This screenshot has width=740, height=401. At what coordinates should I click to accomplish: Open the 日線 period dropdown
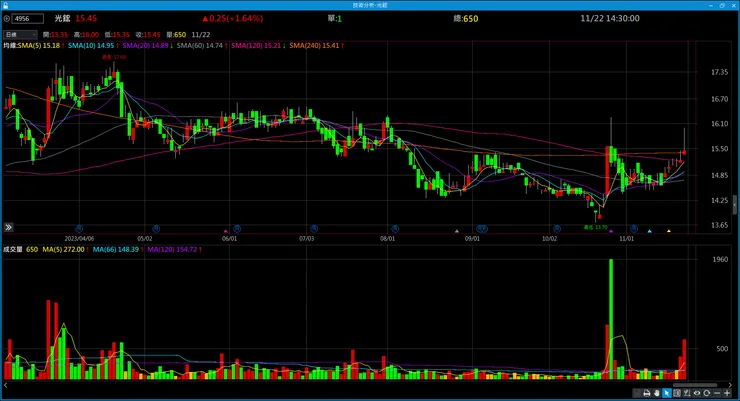[x=20, y=34]
